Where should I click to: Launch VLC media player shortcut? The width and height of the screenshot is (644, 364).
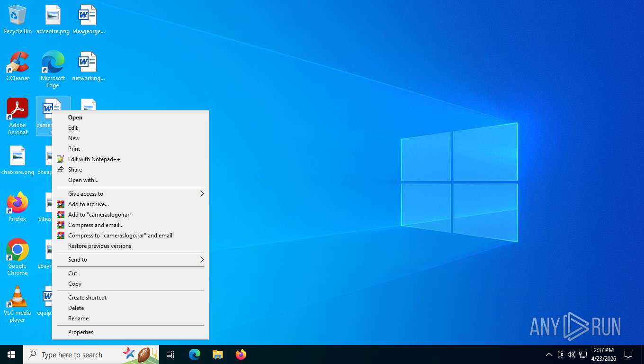click(x=18, y=304)
